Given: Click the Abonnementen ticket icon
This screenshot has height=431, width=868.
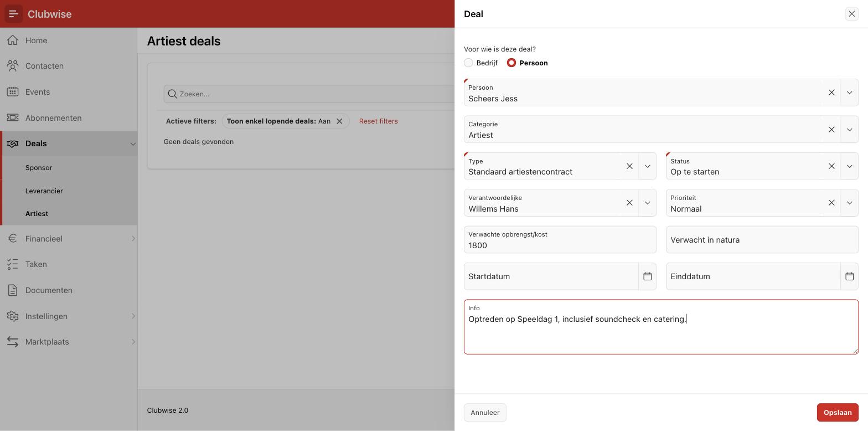Looking at the screenshot, I should coord(13,118).
